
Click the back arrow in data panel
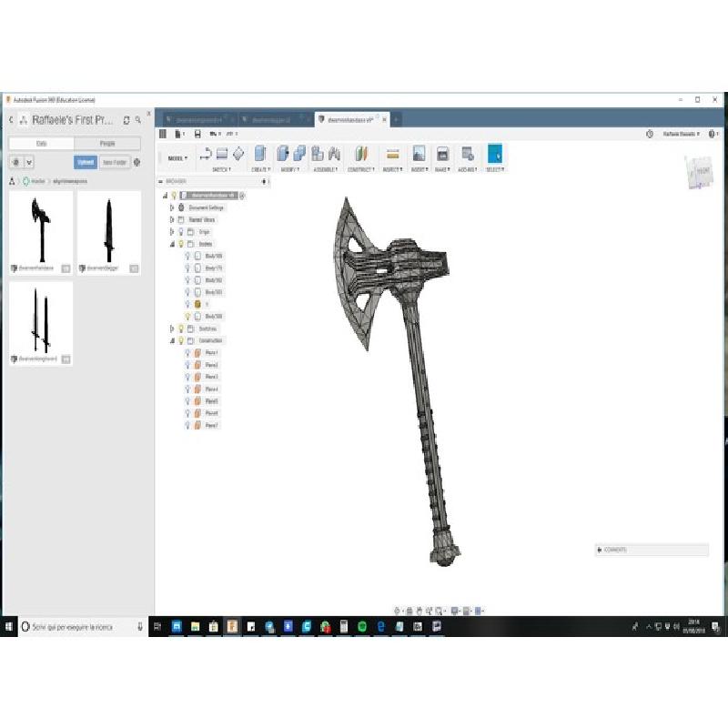tap(11, 120)
